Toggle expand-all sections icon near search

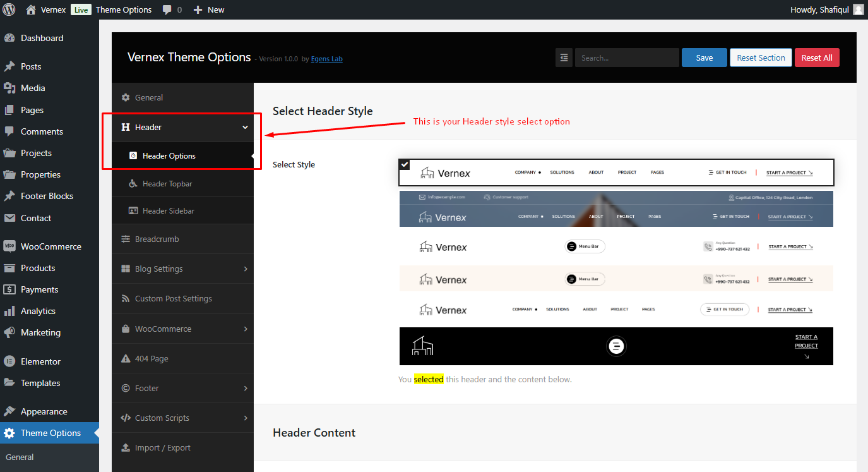click(x=564, y=57)
